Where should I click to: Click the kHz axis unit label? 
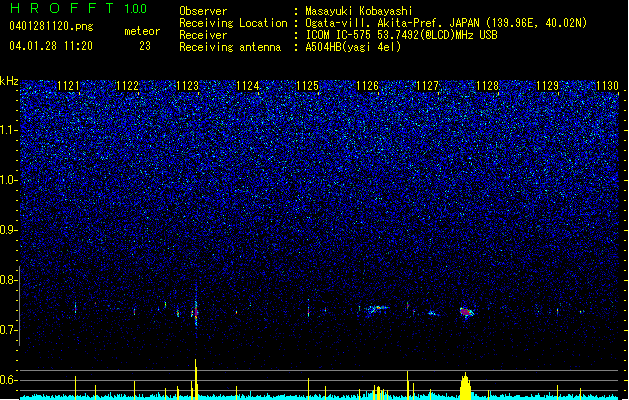point(9,81)
